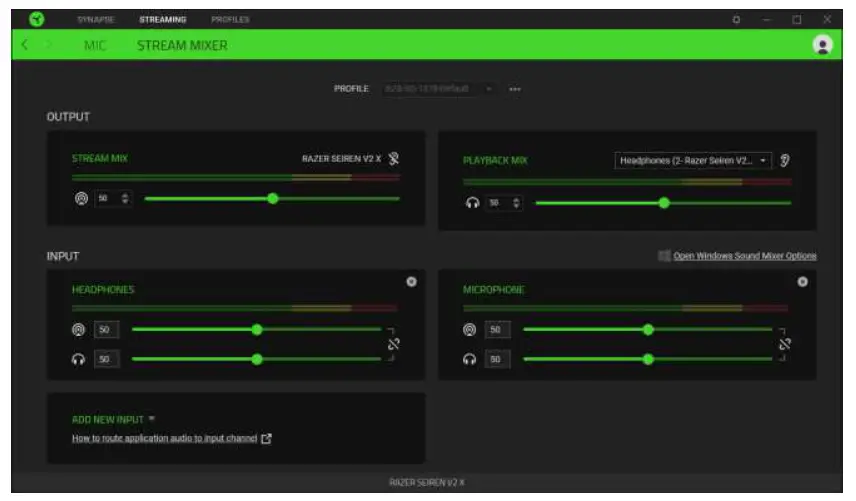The width and height of the screenshot is (856, 501).
Task: Remove the Microphone input channel
Action: 802,282
